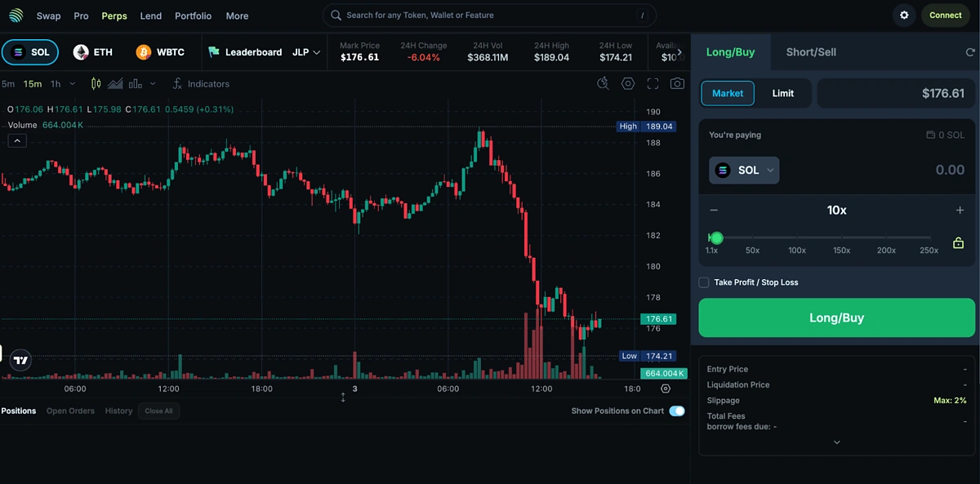Expand the JLP dropdown

(306, 52)
